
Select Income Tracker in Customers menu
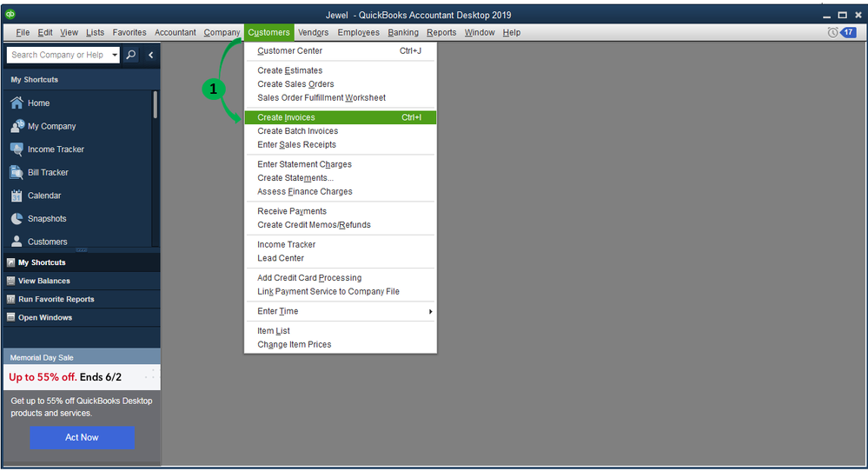[340, 245]
